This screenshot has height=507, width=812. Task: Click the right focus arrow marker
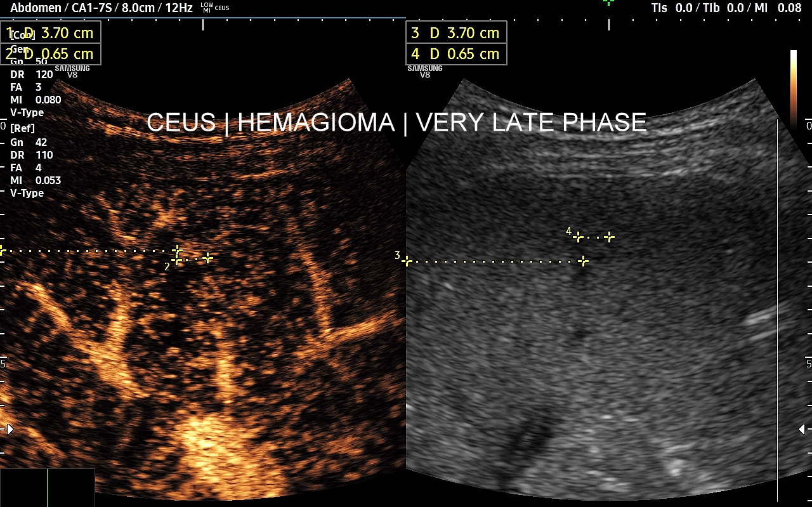click(x=802, y=430)
